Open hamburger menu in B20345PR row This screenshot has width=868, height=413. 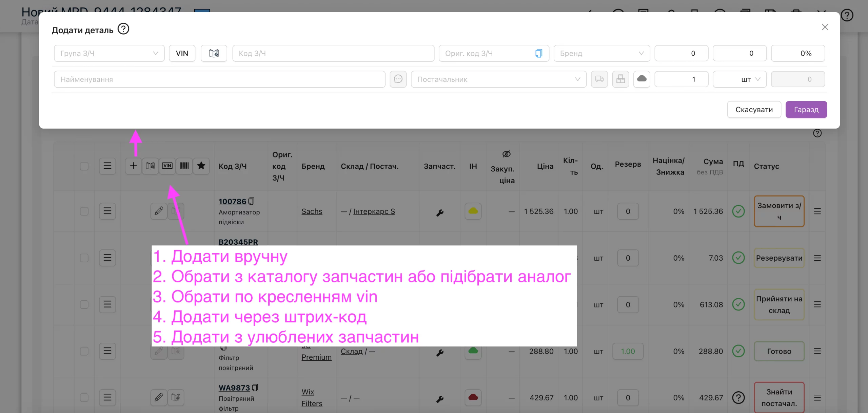(x=107, y=258)
